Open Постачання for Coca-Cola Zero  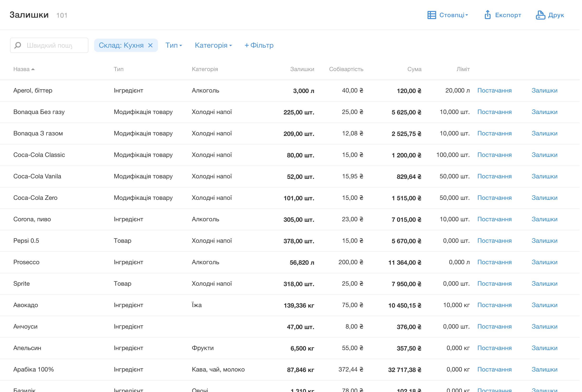tap(494, 198)
